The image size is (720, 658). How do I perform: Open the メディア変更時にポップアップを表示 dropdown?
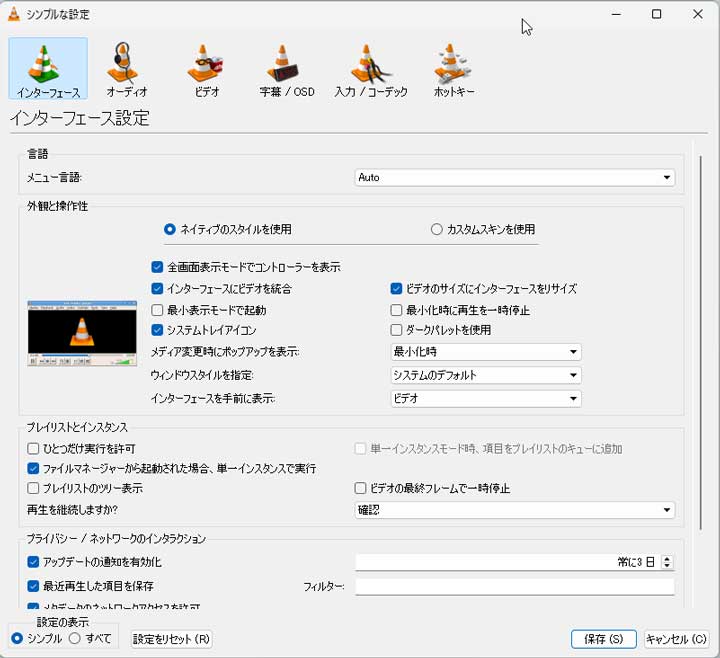(486, 352)
